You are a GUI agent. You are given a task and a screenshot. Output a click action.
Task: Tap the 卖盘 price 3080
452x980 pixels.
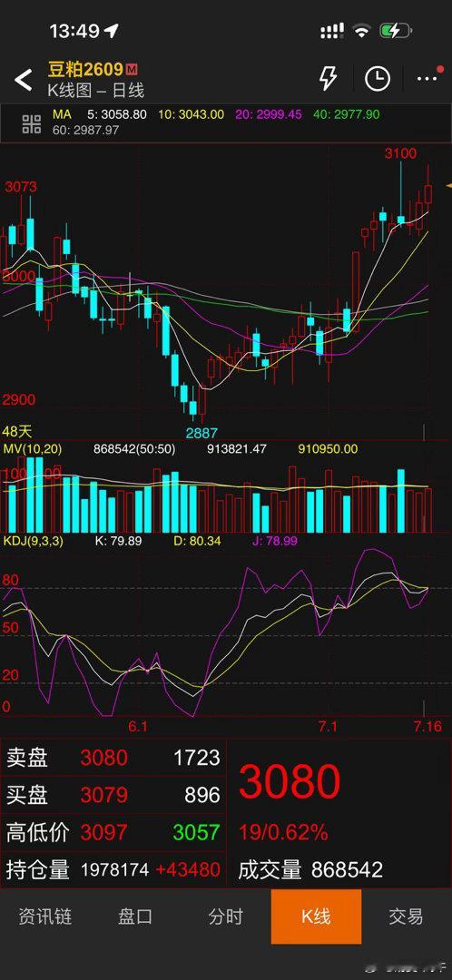[103, 758]
